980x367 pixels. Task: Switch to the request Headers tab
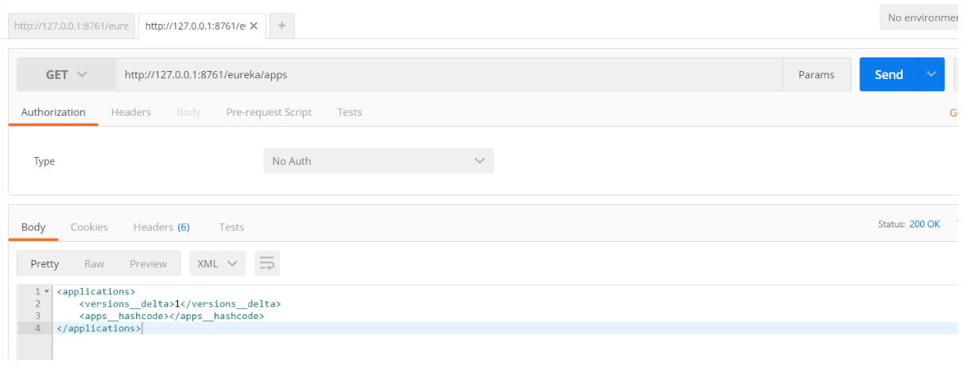coord(131,112)
